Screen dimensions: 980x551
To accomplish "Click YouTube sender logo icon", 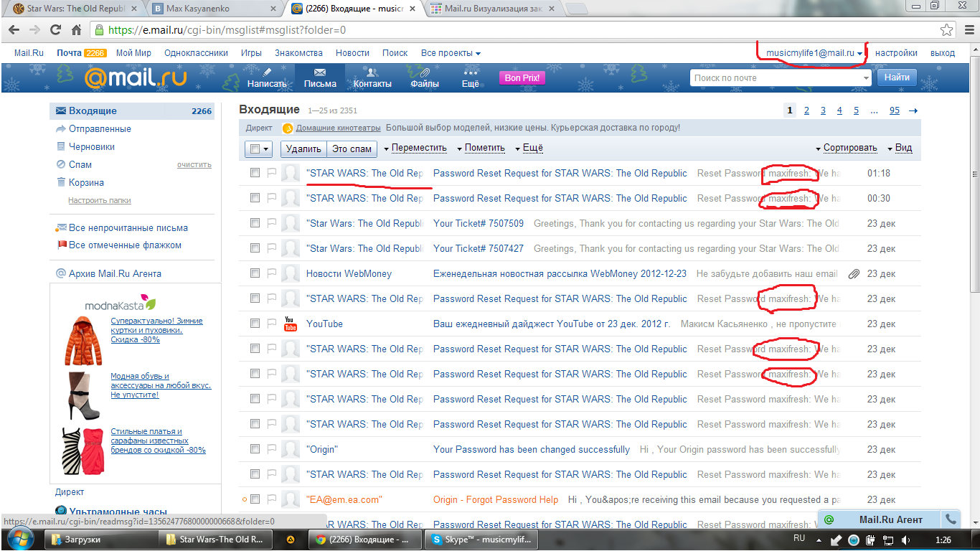I will tap(291, 324).
